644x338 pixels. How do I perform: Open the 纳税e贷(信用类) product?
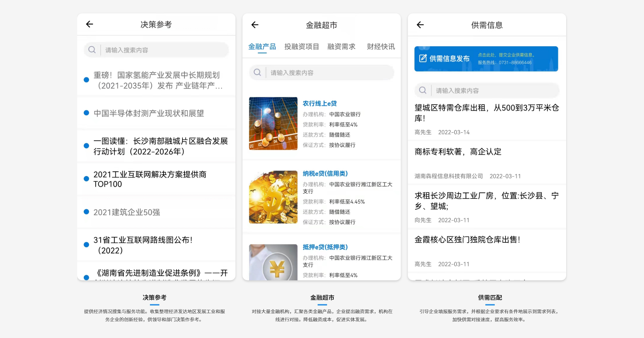click(325, 174)
